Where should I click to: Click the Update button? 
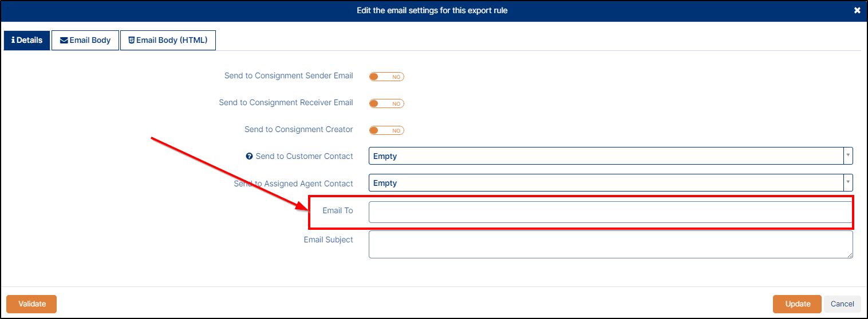(x=797, y=304)
